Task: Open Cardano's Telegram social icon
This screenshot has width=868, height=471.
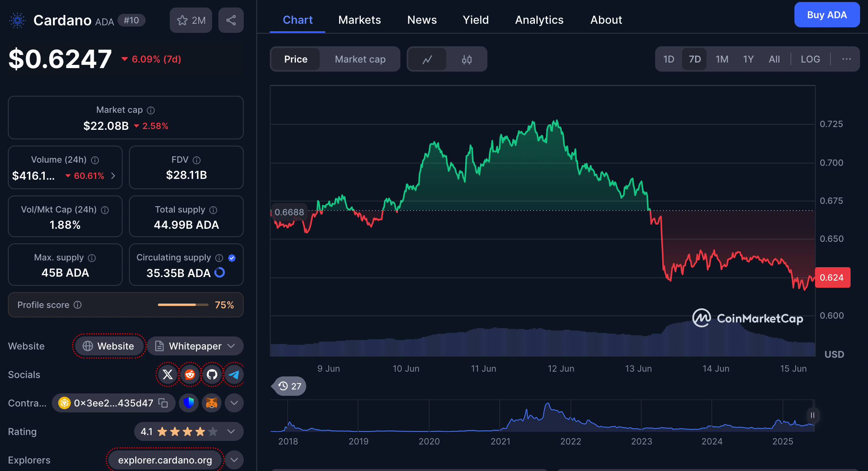Action: click(234, 374)
